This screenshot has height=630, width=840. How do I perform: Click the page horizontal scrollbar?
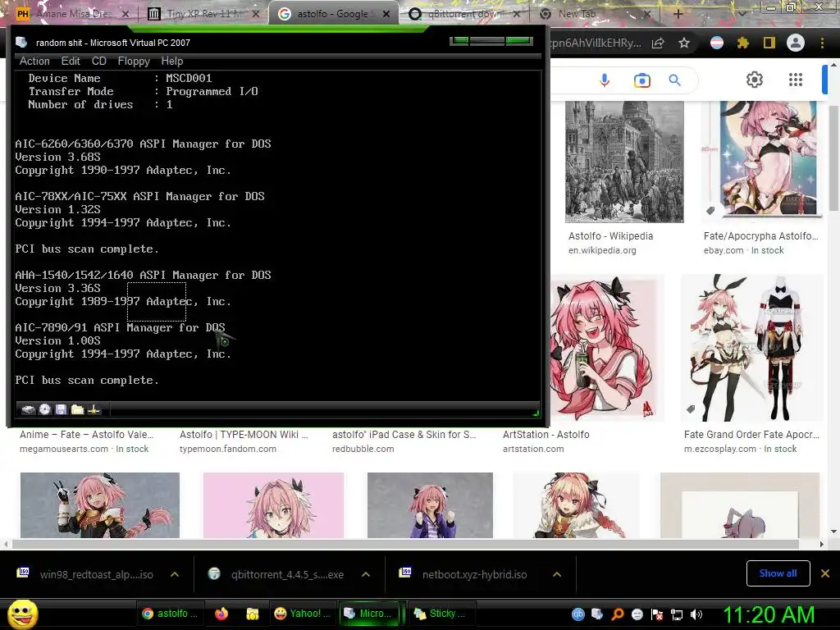coord(405,545)
